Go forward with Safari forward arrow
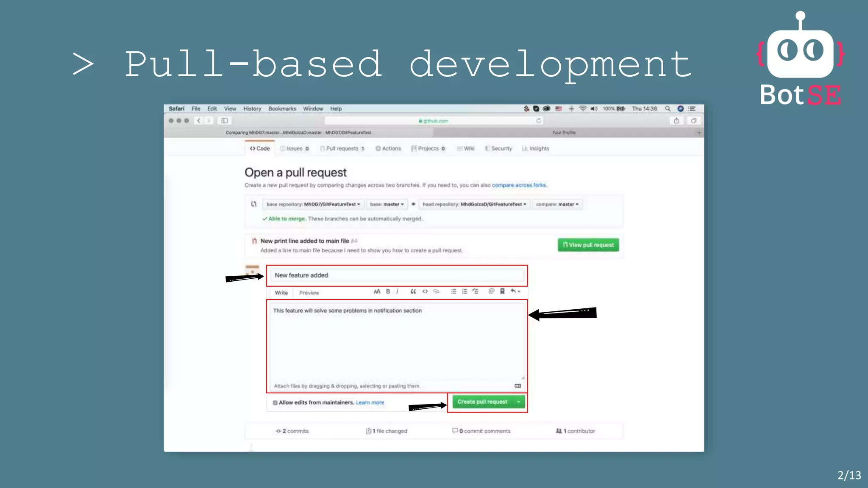 (209, 121)
